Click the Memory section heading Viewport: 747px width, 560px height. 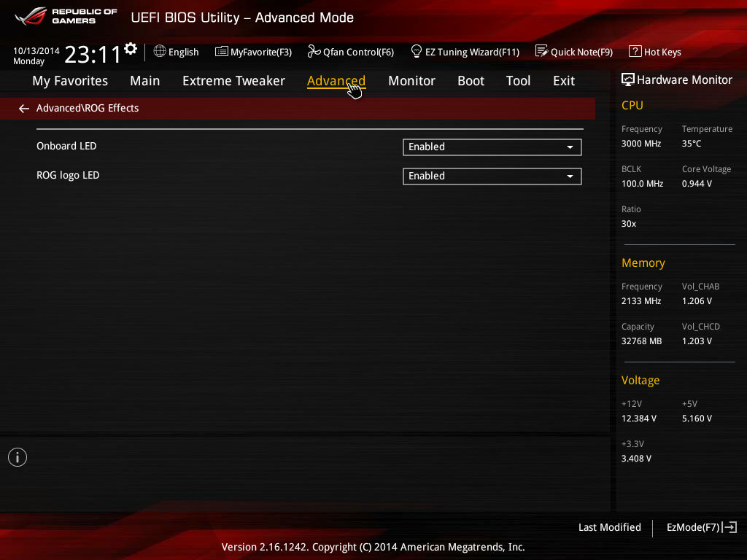pos(643,262)
